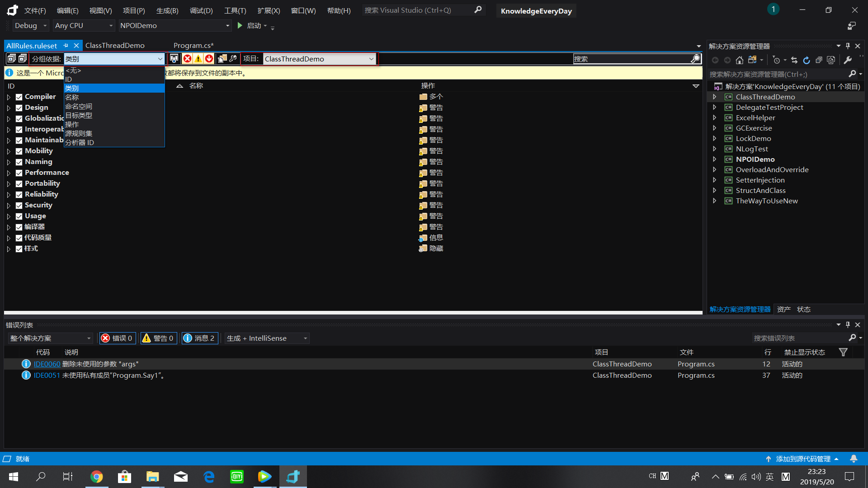The width and height of the screenshot is (868, 488).
Task: Refresh the Solution Explorer view
Action: (807, 60)
